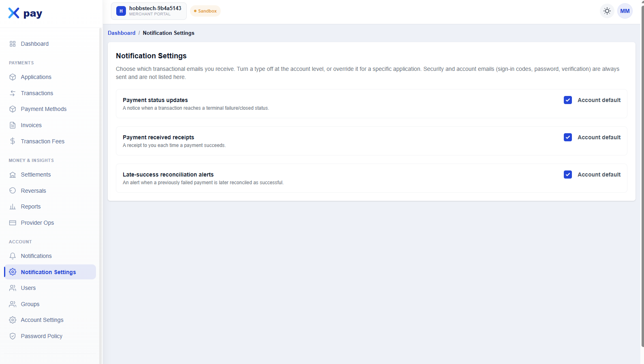Uncheck Late-success reconciliation alerts account default
The height and width of the screenshot is (364, 644).
567,175
